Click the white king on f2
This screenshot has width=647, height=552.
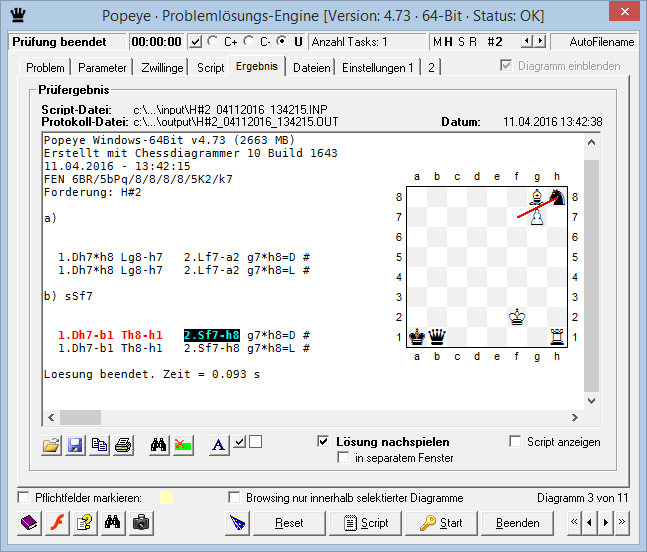click(517, 317)
